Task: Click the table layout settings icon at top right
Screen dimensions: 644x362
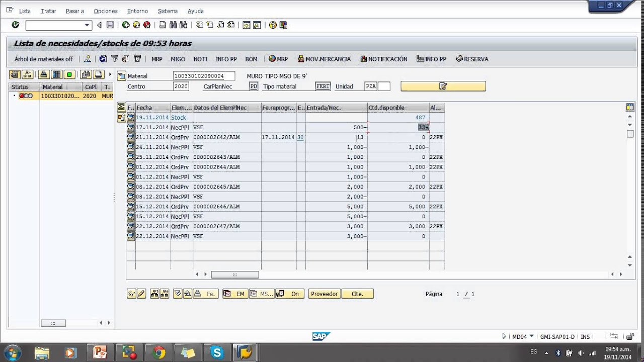Action: 630,107
